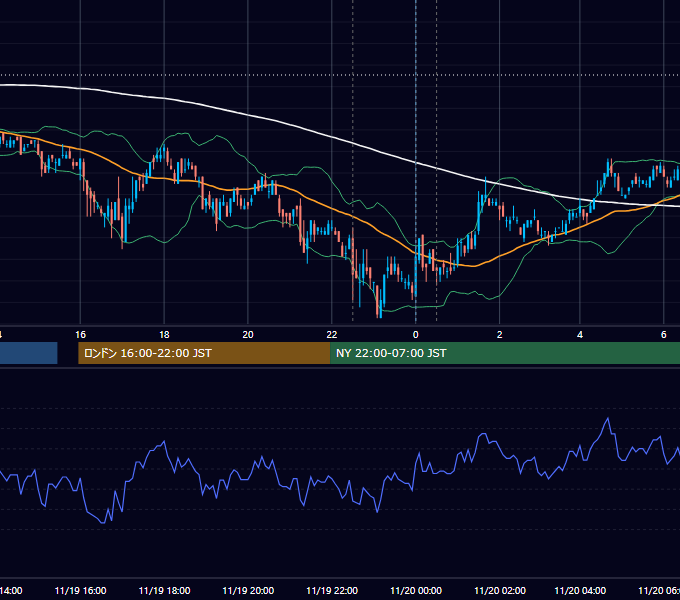Screen dimensions: 680x600
Task: Select the 11/19 20:00 label on bottom axis
Action: tap(248, 590)
